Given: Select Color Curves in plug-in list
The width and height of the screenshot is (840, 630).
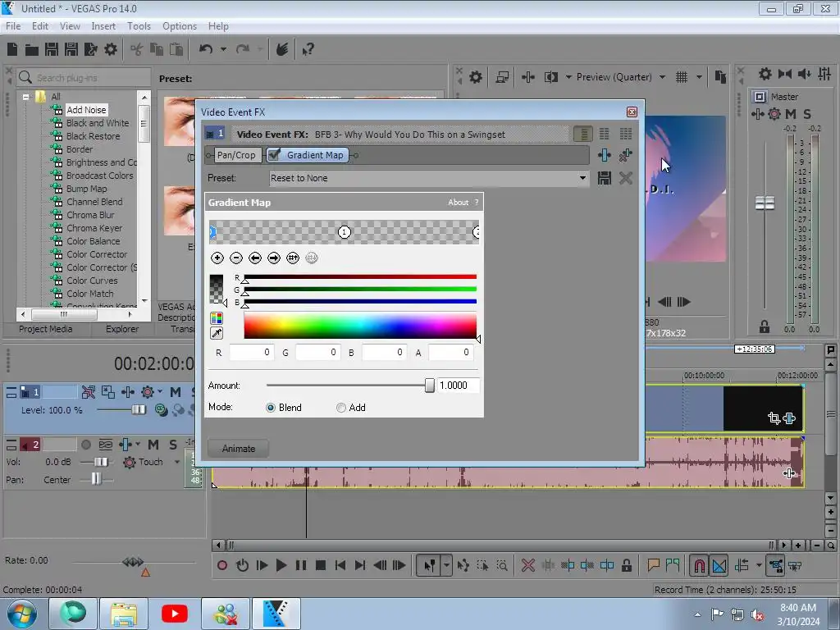Looking at the screenshot, I should tap(92, 281).
